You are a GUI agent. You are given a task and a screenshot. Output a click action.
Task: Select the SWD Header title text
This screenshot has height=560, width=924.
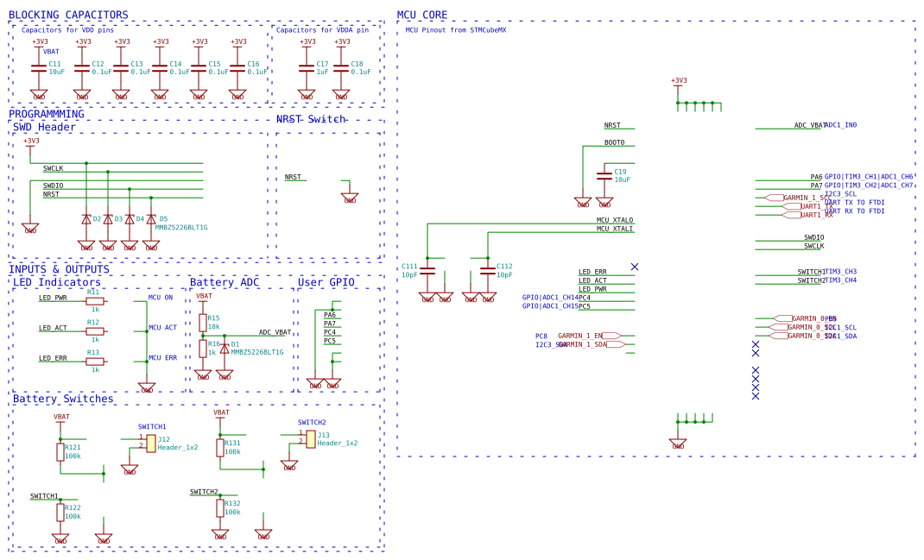(44, 127)
